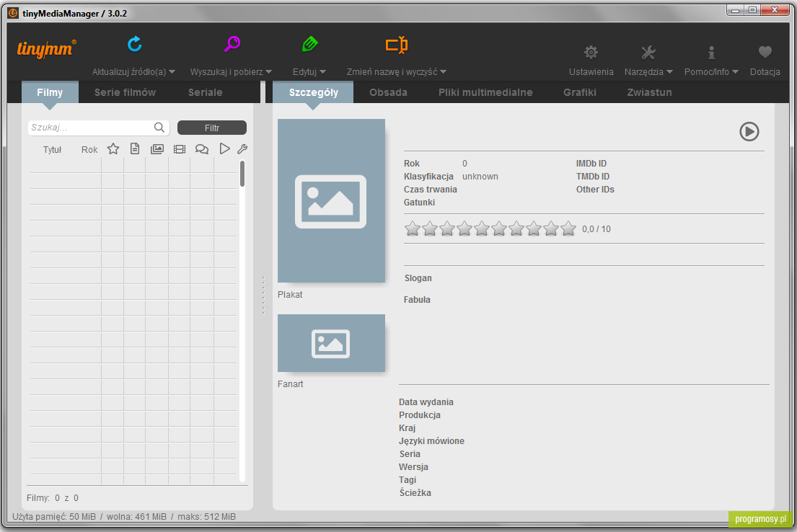This screenshot has width=797, height=532.
Task: Click the Fanart placeholder image
Action: [x=331, y=343]
